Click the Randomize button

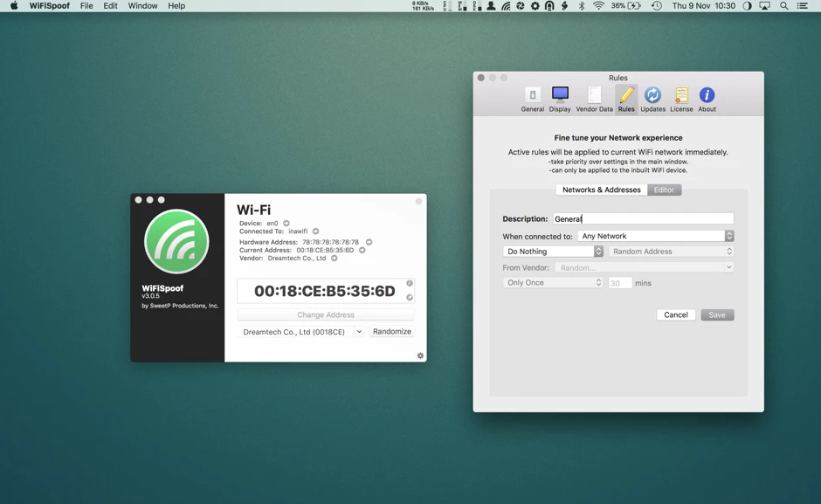pos(391,331)
